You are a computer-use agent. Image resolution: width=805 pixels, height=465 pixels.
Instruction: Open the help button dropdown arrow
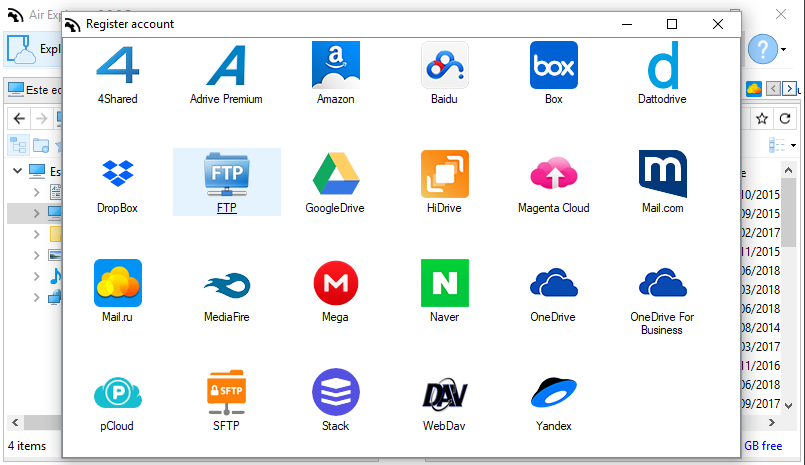point(784,49)
